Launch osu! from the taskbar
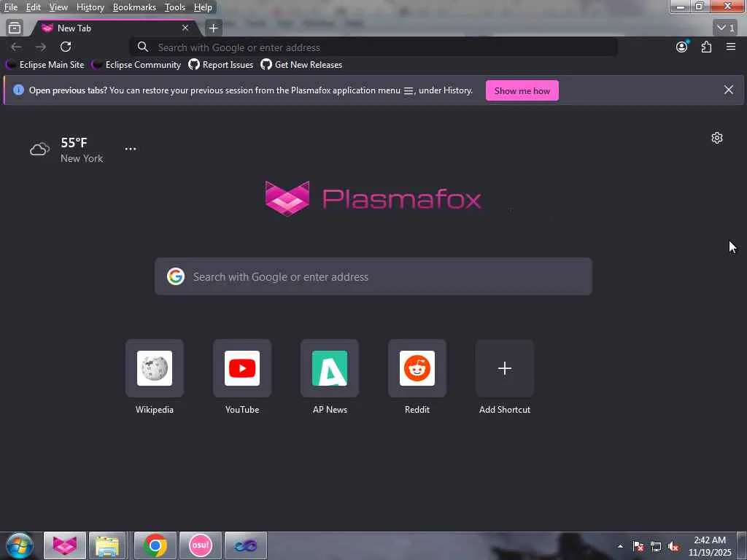747x560 pixels. pos(201,545)
